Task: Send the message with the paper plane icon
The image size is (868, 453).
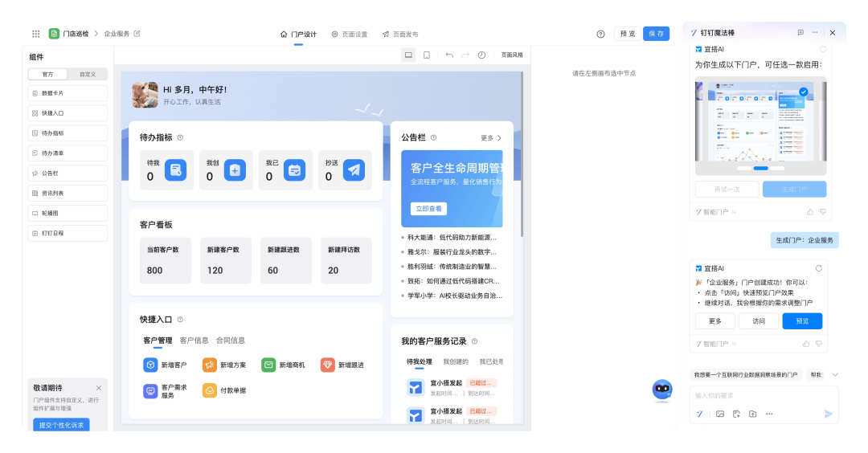Action: tap(829, 414)
